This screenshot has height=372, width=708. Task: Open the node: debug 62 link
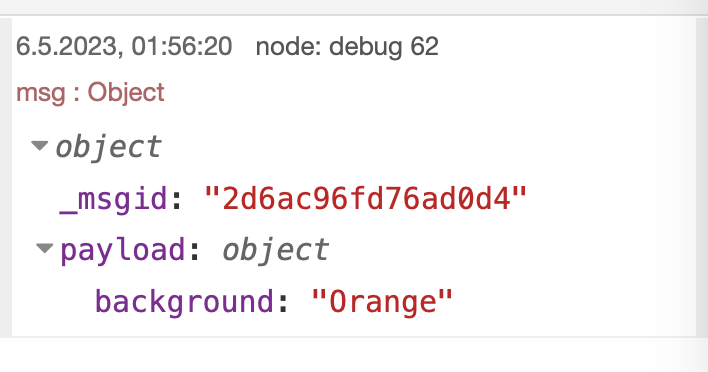347,46
